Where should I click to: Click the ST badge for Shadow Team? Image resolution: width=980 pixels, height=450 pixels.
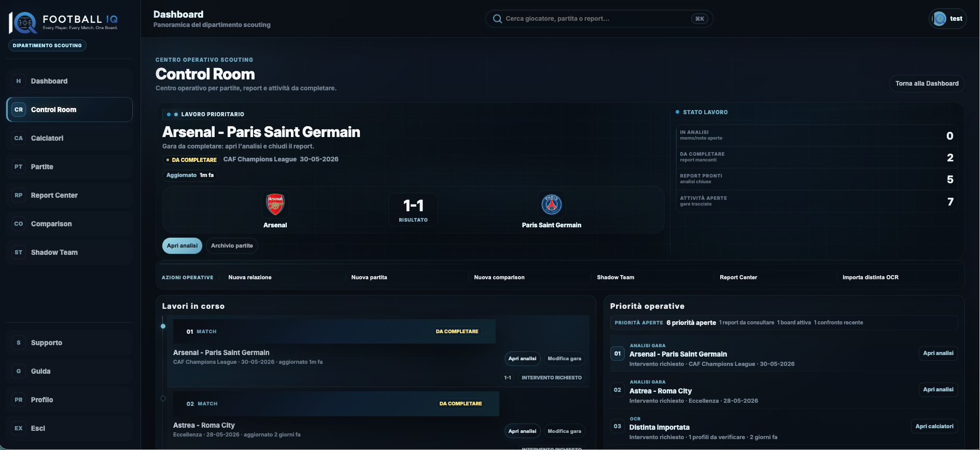click(x=19, y=252)
